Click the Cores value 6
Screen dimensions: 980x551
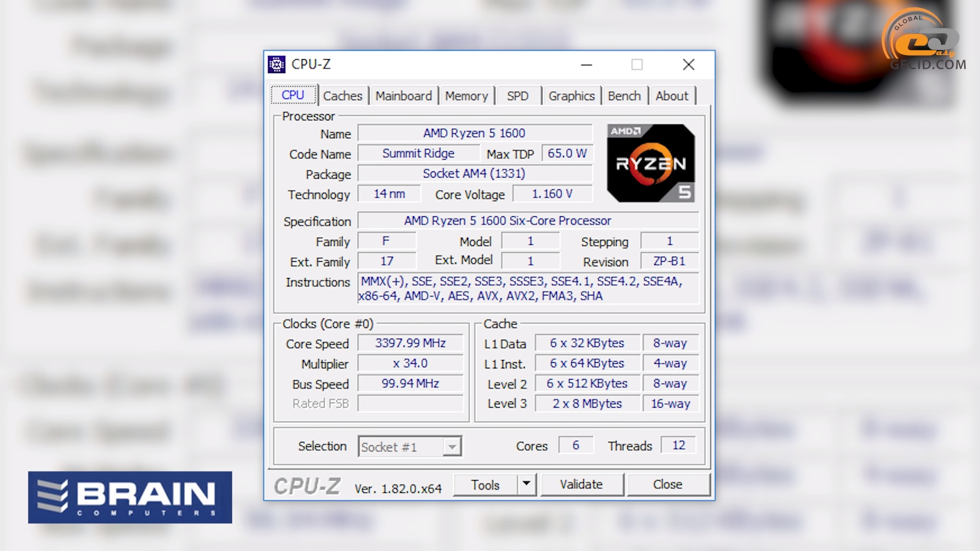[576, 445]
